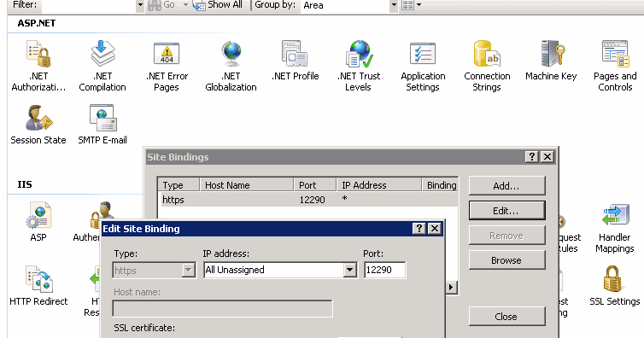Click the Host name text field
This screenshot has height=338, width=644.
tap(222, 308)
